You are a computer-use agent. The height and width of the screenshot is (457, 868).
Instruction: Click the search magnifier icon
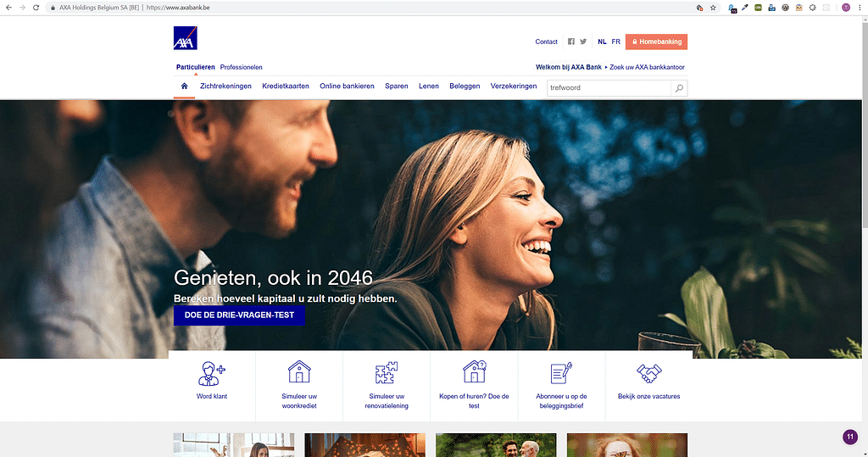(x=678, y=87)
